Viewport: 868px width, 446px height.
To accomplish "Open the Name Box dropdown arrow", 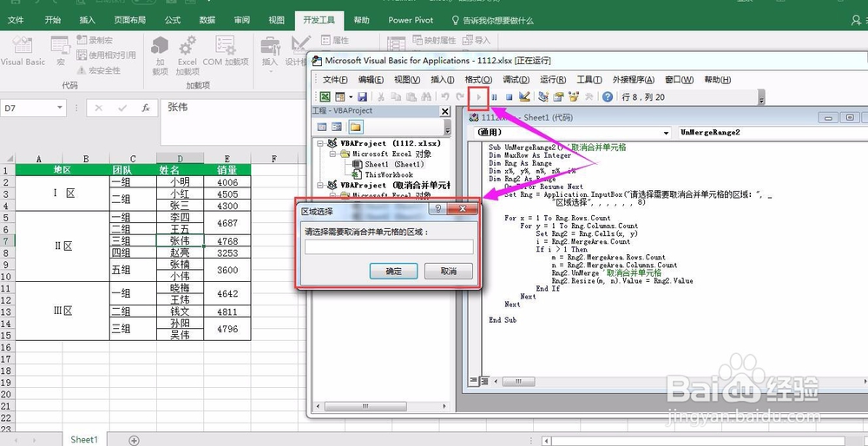I will 60,108.
